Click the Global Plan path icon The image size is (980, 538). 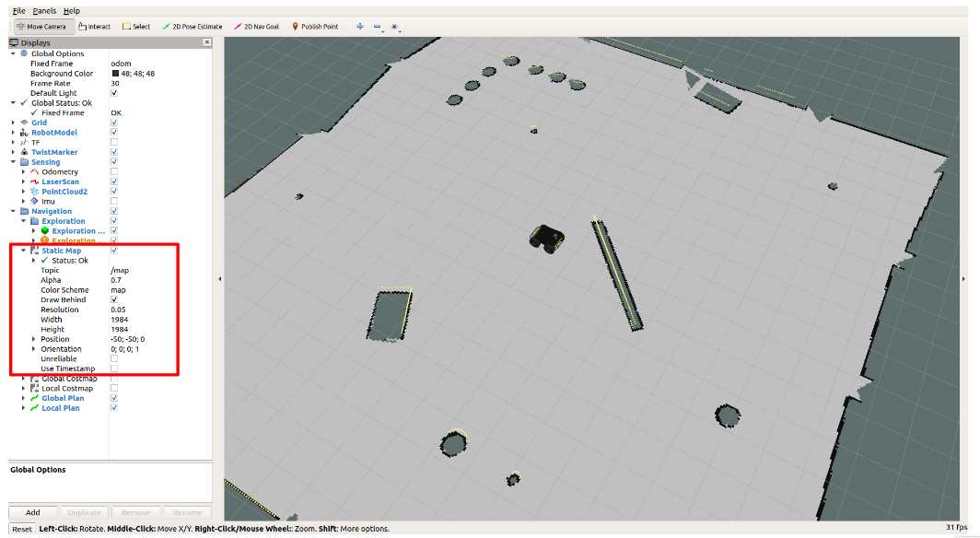coord(34,398)
